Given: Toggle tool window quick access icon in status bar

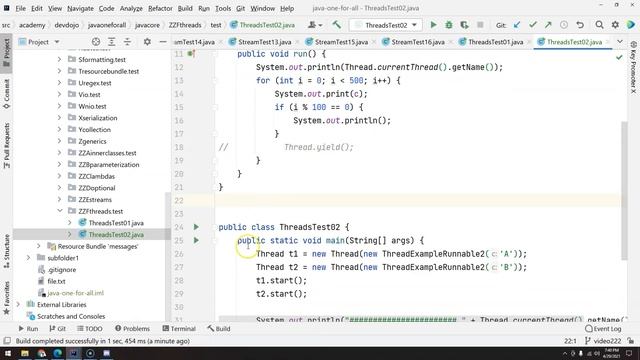Looking at the screenshot, I should [x=7, y=341].
